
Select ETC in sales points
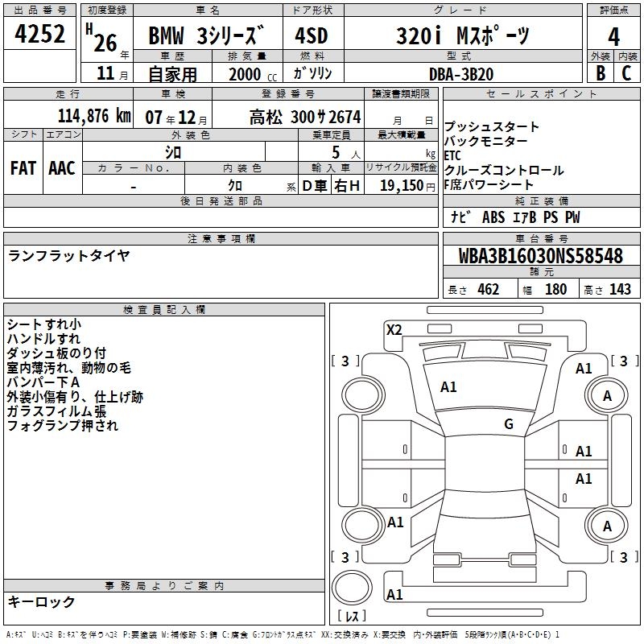point(452,155)
